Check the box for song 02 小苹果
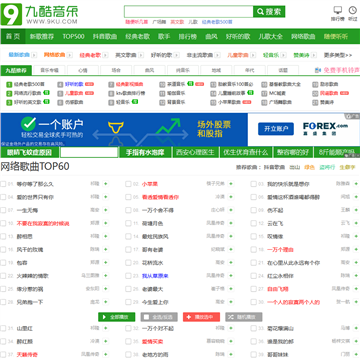Viewport: 360px width, 360px height. tap(128, 184)
